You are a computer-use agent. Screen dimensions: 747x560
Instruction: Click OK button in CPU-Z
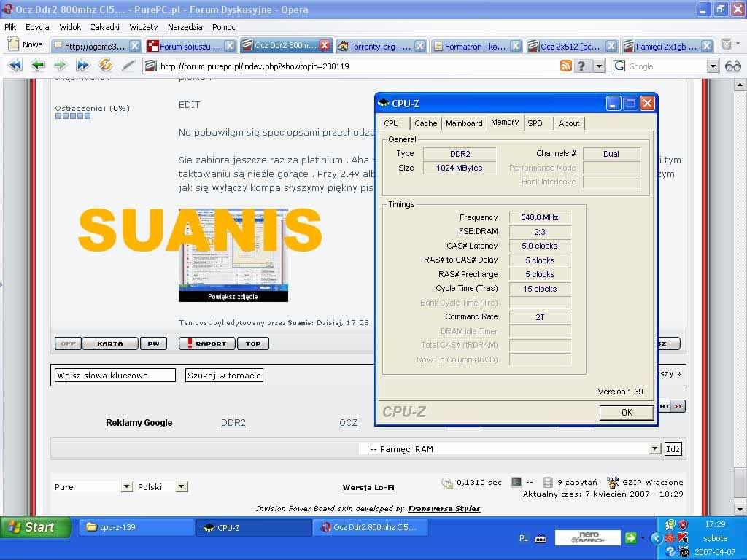click(627, 413)
